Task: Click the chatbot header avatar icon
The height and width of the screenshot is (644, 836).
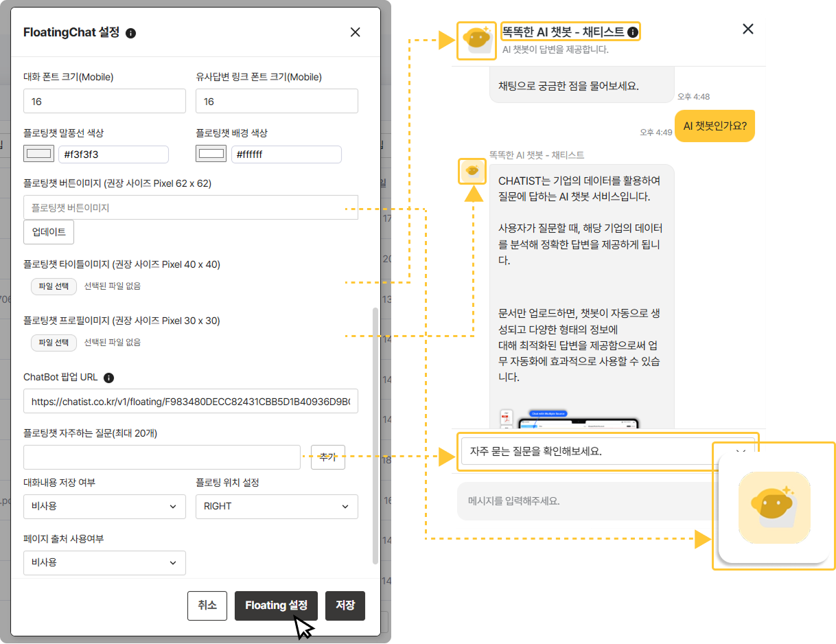Action: coord(476,40)
